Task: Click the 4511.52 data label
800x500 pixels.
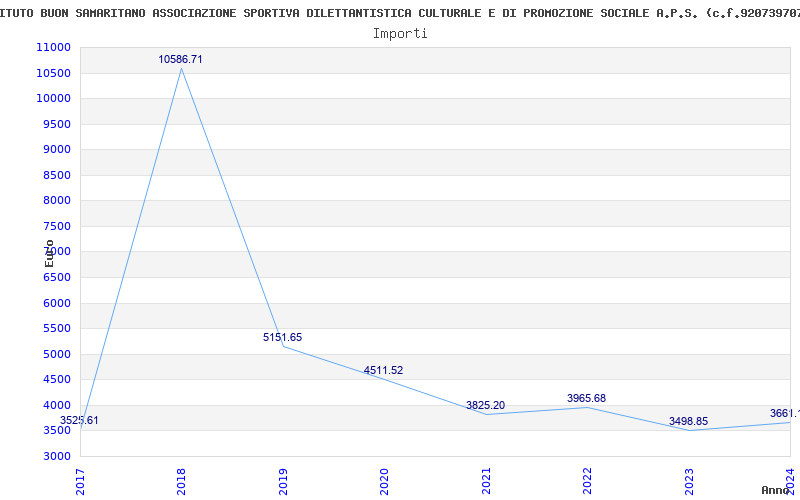Action: click(x=383, y=370)
